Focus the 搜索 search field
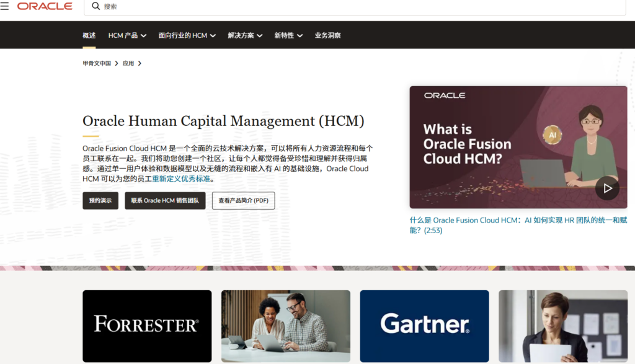The height and width of the screenshot is (364, 635). click(355, 6)
